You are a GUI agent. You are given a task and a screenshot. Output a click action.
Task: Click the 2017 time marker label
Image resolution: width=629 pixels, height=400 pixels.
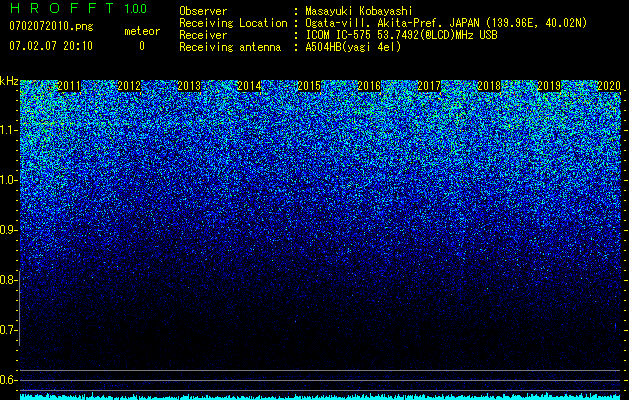point(429,86)
